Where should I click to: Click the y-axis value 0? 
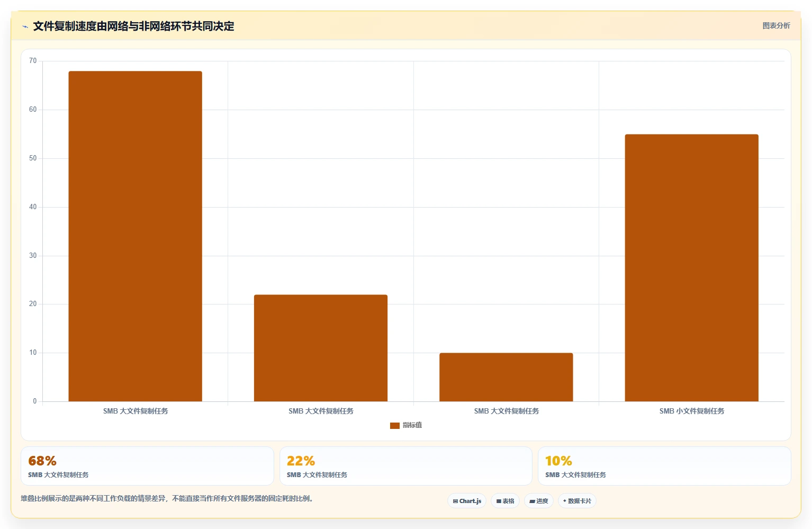pyautogui.click(x=35, y=401)
